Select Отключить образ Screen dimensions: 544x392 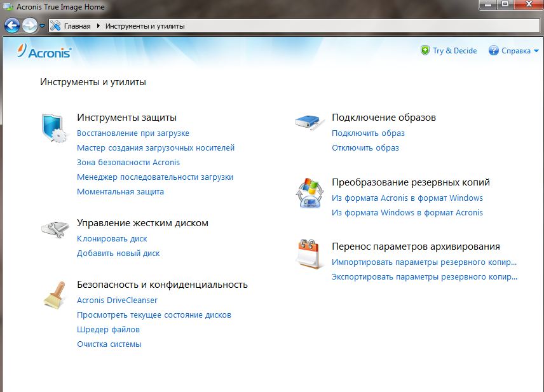[x=365, y=148]
